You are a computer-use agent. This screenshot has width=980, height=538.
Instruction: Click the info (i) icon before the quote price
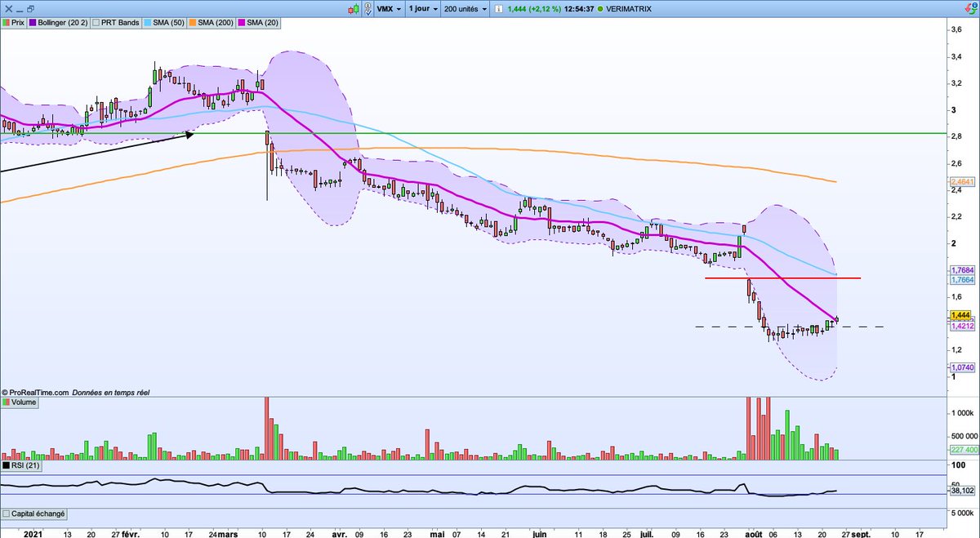point(498,8)
